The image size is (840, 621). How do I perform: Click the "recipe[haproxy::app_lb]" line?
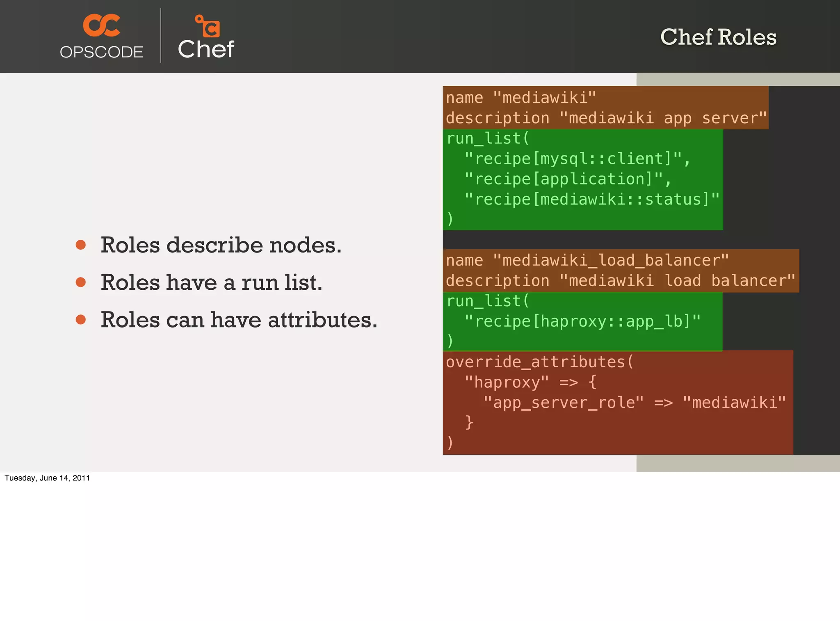pyautogui.click(x=582, y=321)
